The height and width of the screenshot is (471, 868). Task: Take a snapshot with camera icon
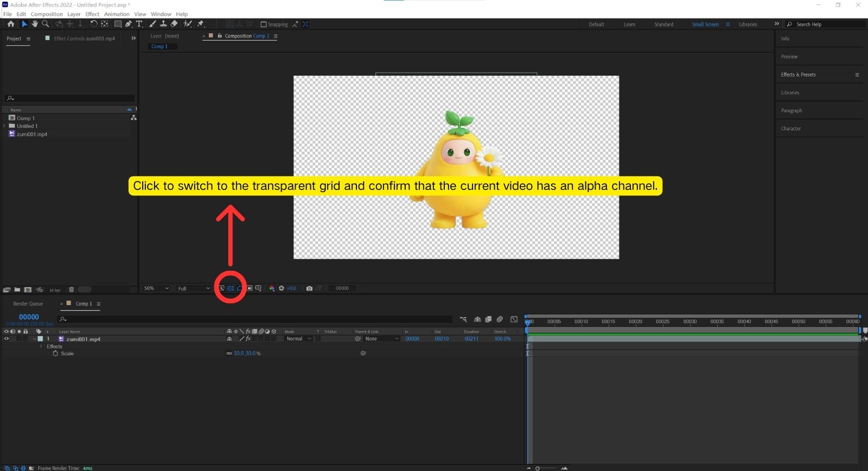(x=309, y=288)
